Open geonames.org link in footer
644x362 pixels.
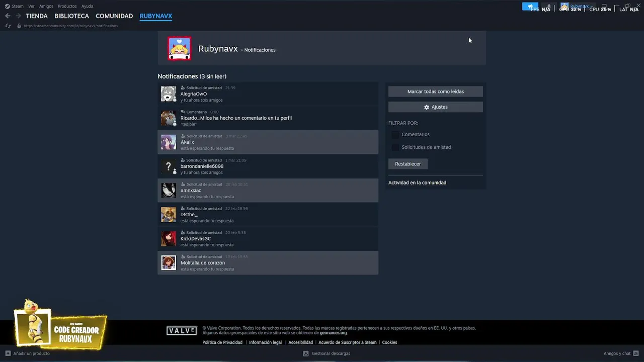(333, 333)
